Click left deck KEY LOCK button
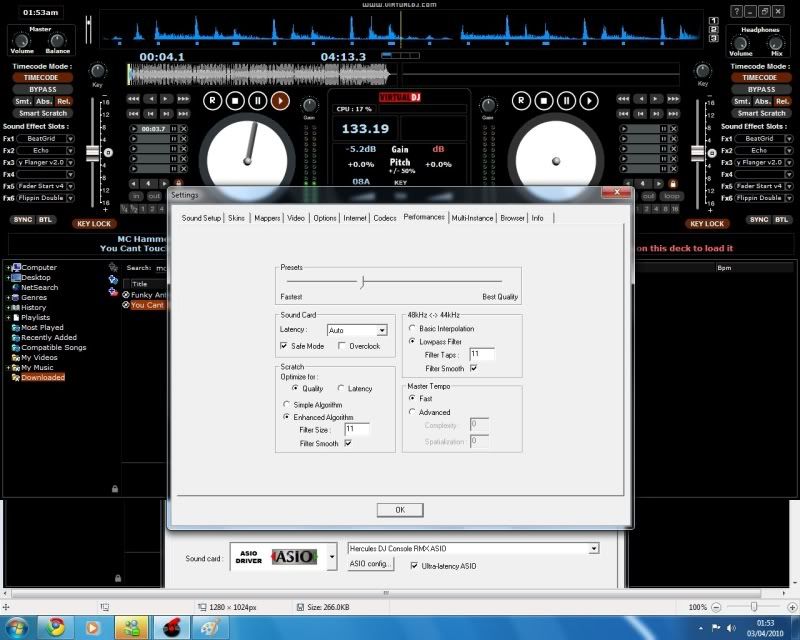This screenshot has width=800, height=640. click(94, 224)
